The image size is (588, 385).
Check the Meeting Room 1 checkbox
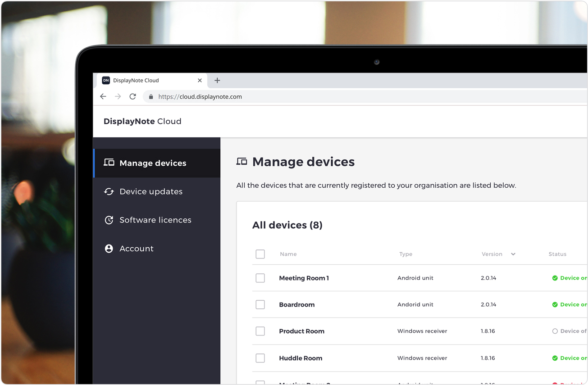[x=260, y=278]
